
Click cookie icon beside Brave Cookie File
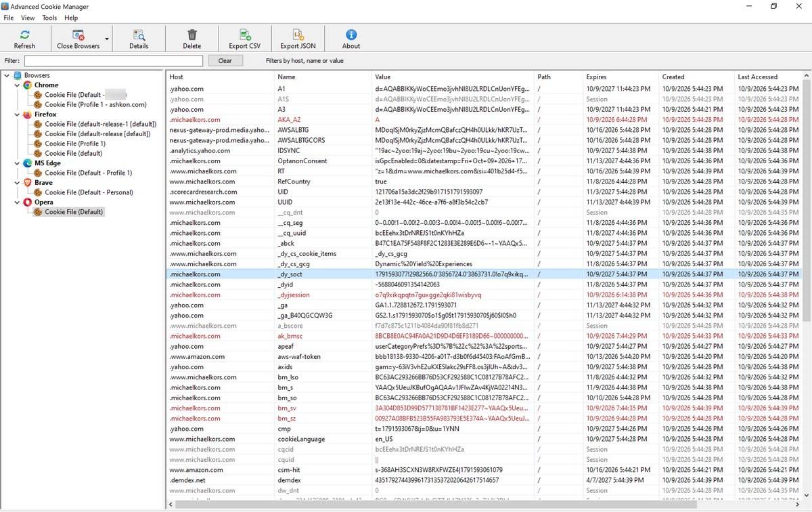click(x=39, y=192)
